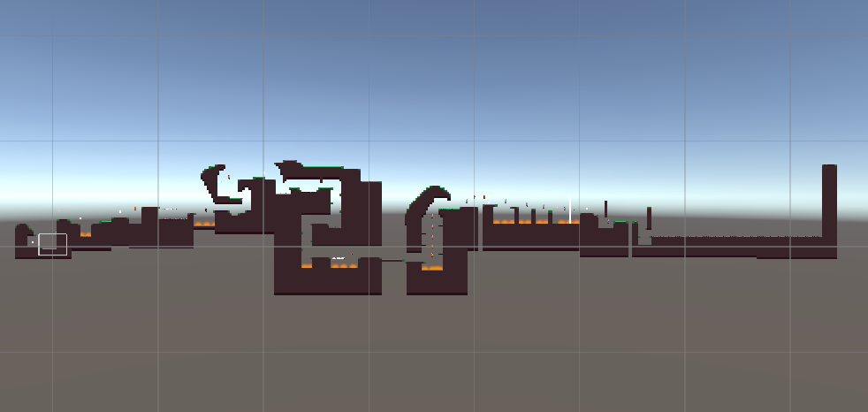
Task: Click the terrain block below the arch
Action: tap(437, 282)
